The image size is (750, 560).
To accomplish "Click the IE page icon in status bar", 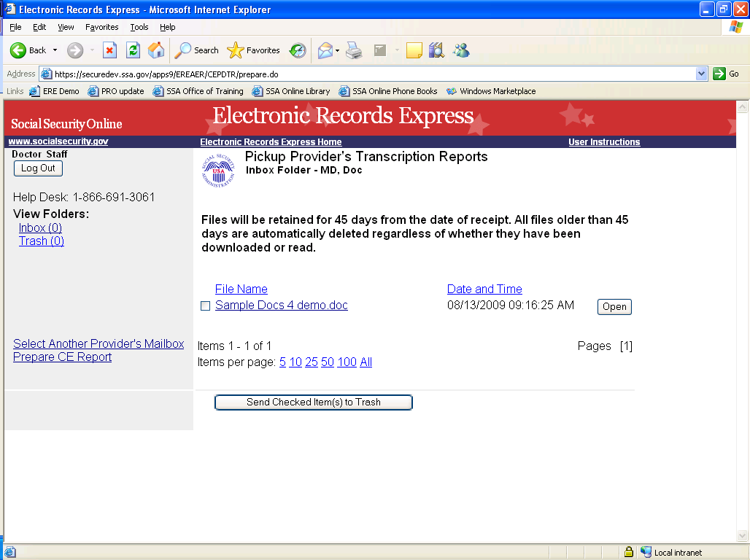I will 10,553.
